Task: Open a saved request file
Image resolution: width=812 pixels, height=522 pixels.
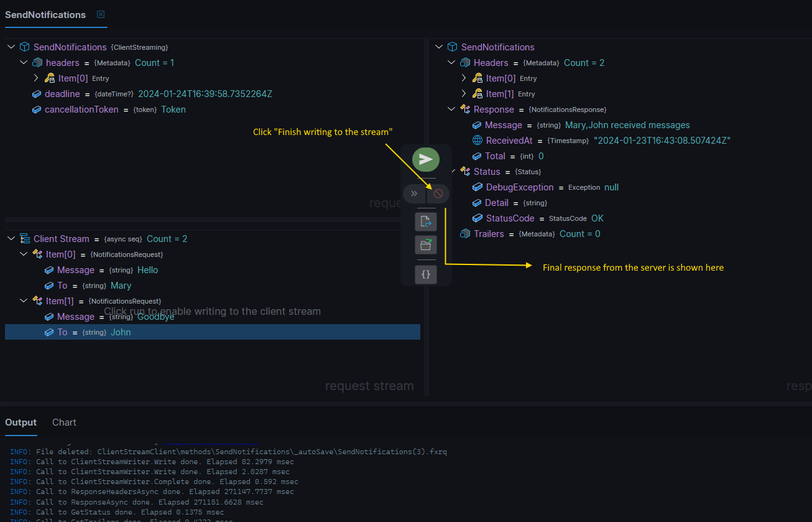Action: pyautogui.click(x=426, y=245)
